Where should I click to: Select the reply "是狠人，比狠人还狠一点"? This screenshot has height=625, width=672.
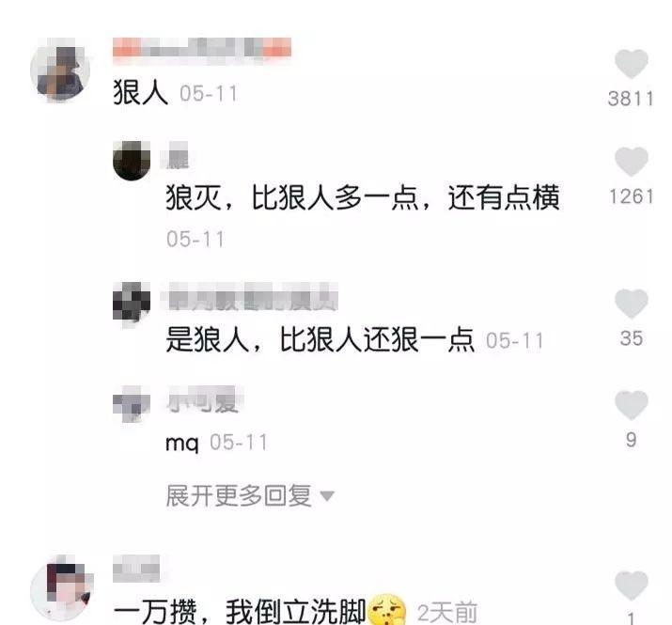click(320, 339)
